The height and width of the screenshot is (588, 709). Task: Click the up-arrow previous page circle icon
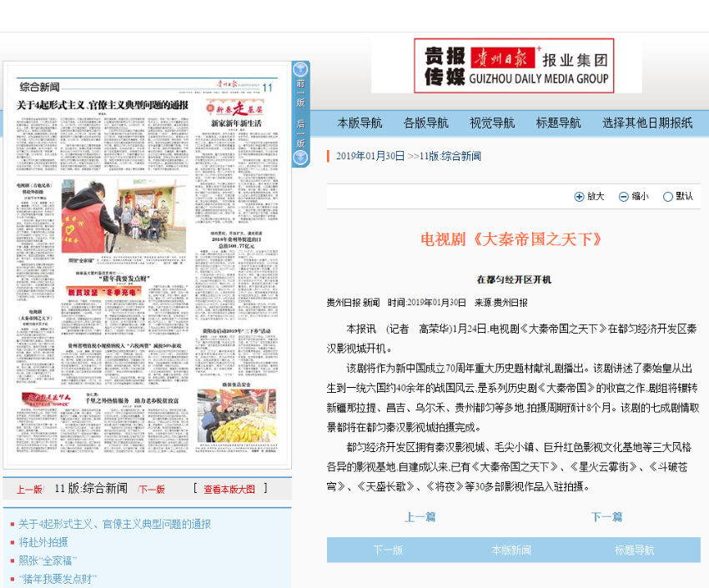coord(300,69)
